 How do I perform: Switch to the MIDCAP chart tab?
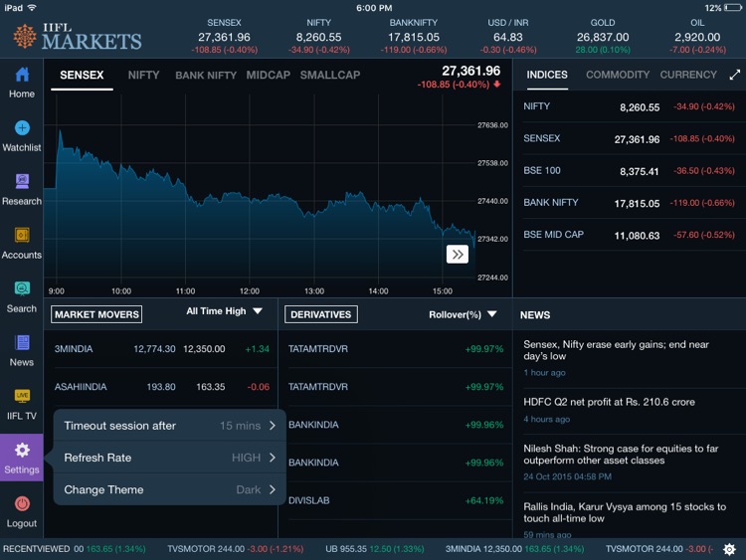click(268, 76)
